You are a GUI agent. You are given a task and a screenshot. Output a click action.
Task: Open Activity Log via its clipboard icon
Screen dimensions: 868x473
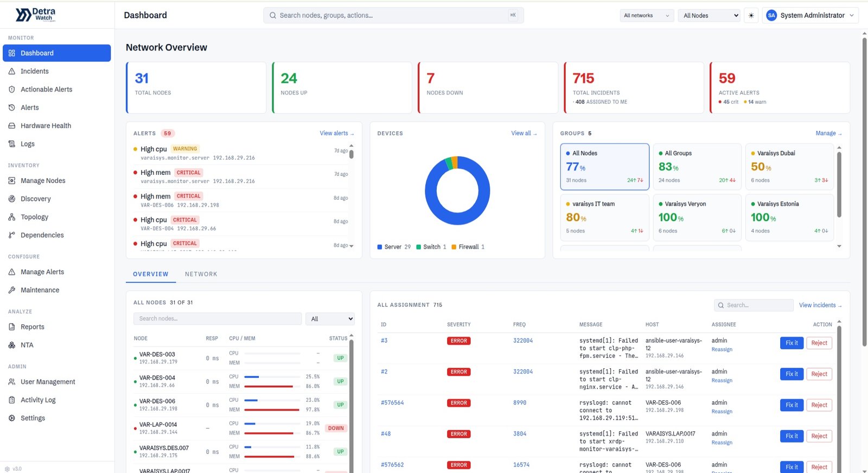(x=12, y=400)
